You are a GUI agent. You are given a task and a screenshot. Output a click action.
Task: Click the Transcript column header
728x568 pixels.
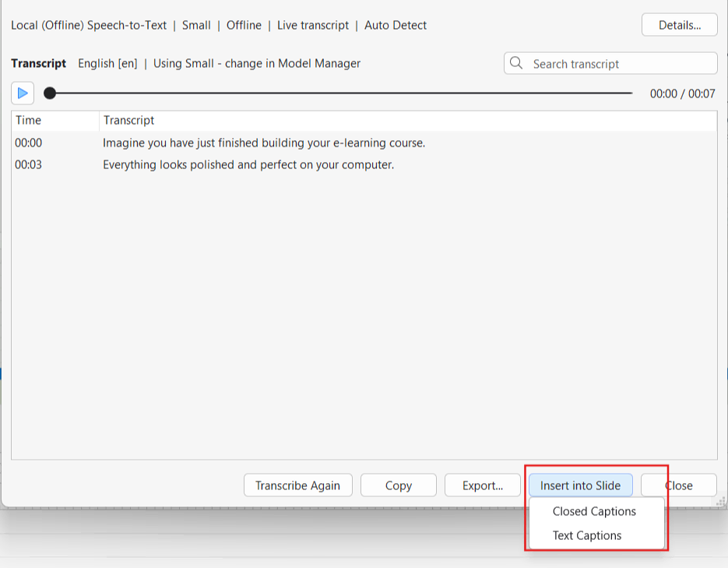click(408, 120)
